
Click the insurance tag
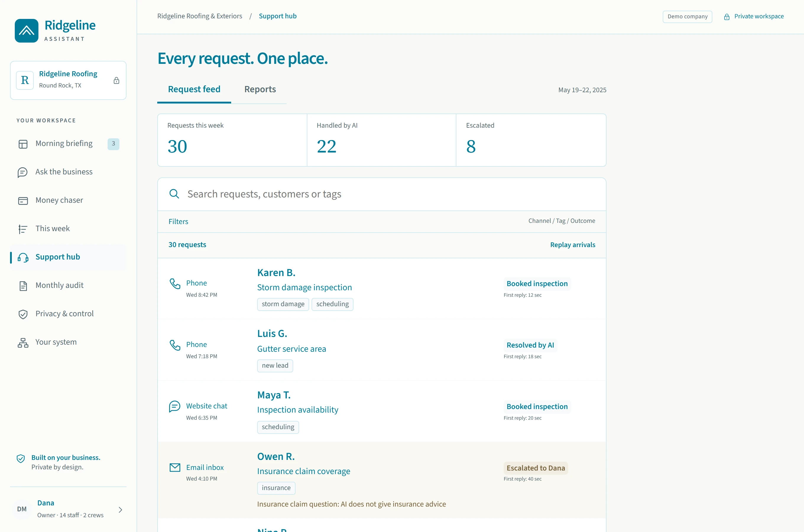pyautogui.click(x=276, y=488)
